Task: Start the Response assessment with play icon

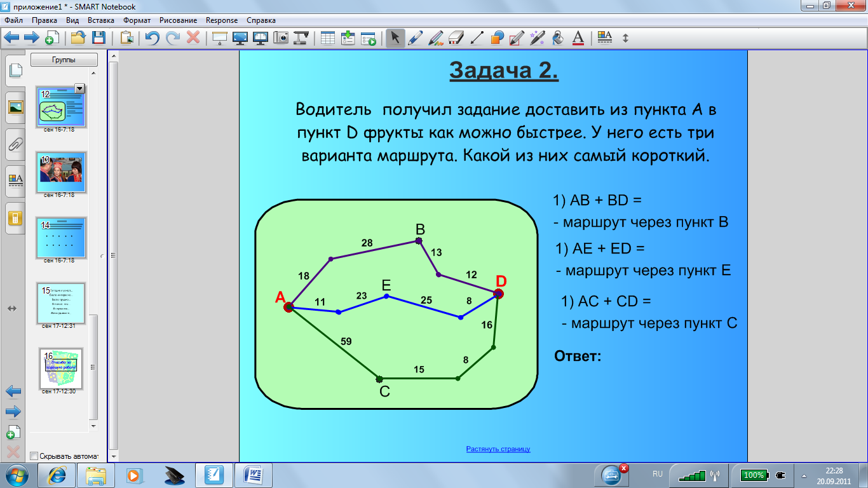Action: click(x=369, y=37)
